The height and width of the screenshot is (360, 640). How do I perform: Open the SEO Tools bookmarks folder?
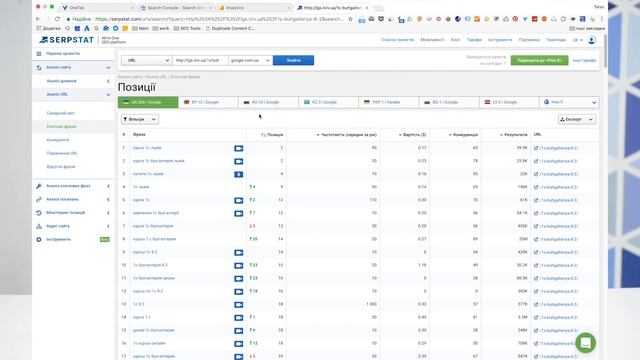tap(187, 29)
